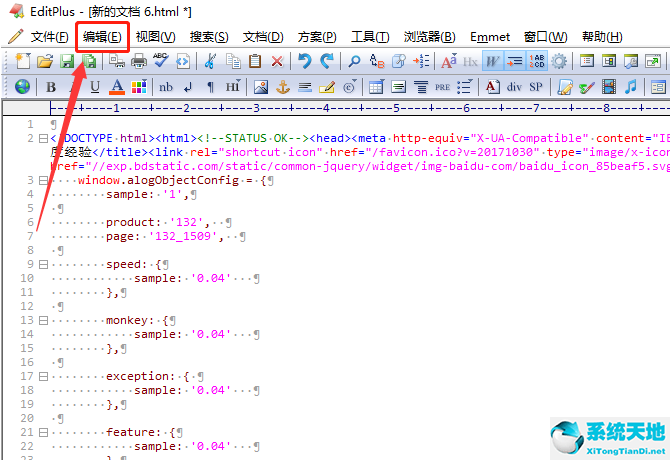
Task: Click the form icon at the toolbar end
Action: point(658,87)
